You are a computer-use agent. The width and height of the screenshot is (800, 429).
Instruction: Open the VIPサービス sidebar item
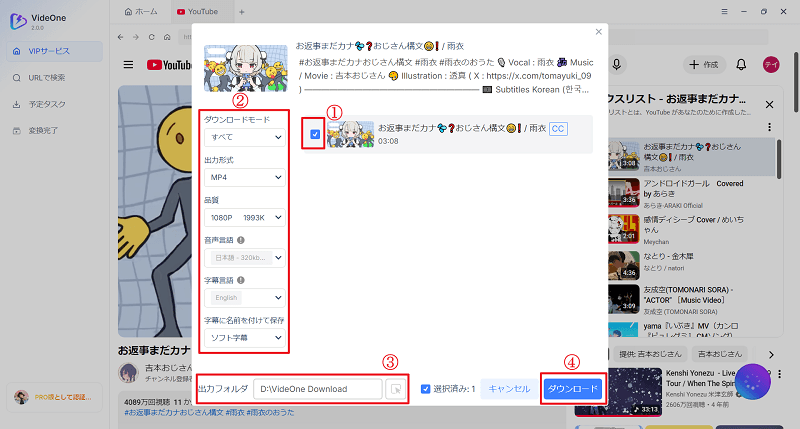[55, 51]
